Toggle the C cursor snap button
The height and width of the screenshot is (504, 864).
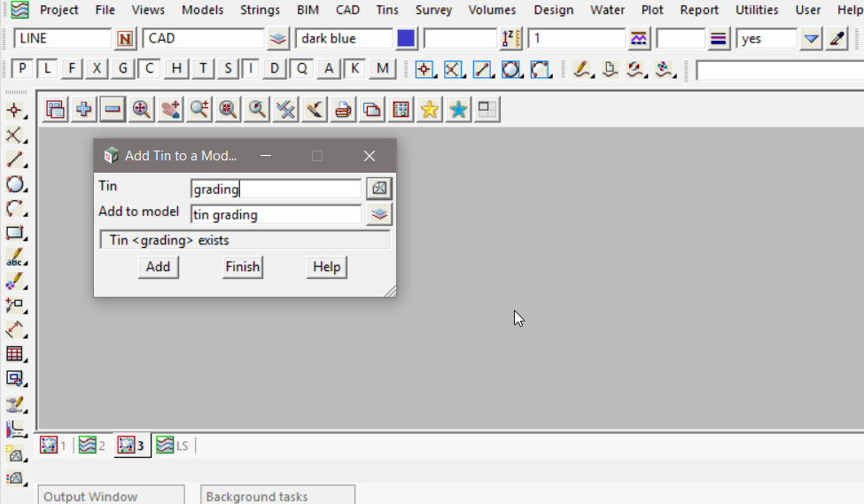150,69
